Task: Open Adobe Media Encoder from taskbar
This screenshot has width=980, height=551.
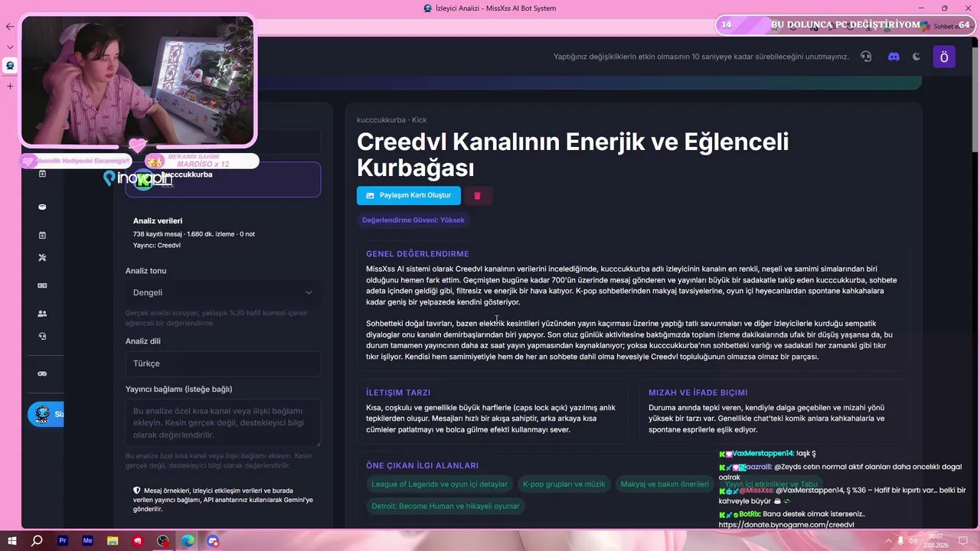Action: pyautogui.click(x=88, y=541)
